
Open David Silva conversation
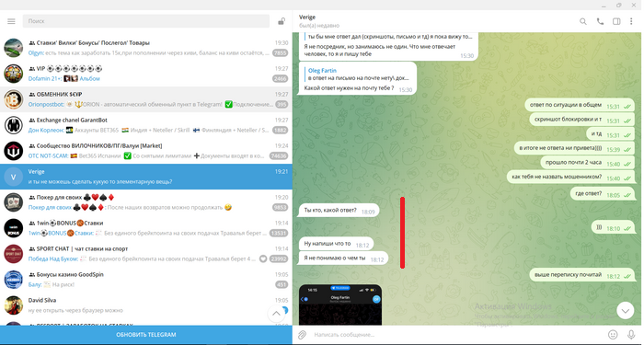pyautogui.click(x=145, y=305)
